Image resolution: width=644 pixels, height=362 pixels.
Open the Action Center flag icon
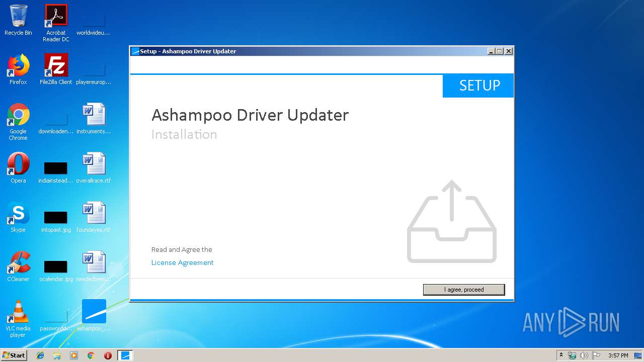point(596,355)
